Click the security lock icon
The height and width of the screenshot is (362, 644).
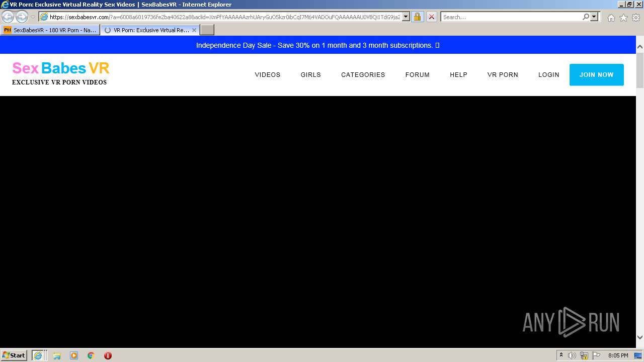tap(417, 17)
